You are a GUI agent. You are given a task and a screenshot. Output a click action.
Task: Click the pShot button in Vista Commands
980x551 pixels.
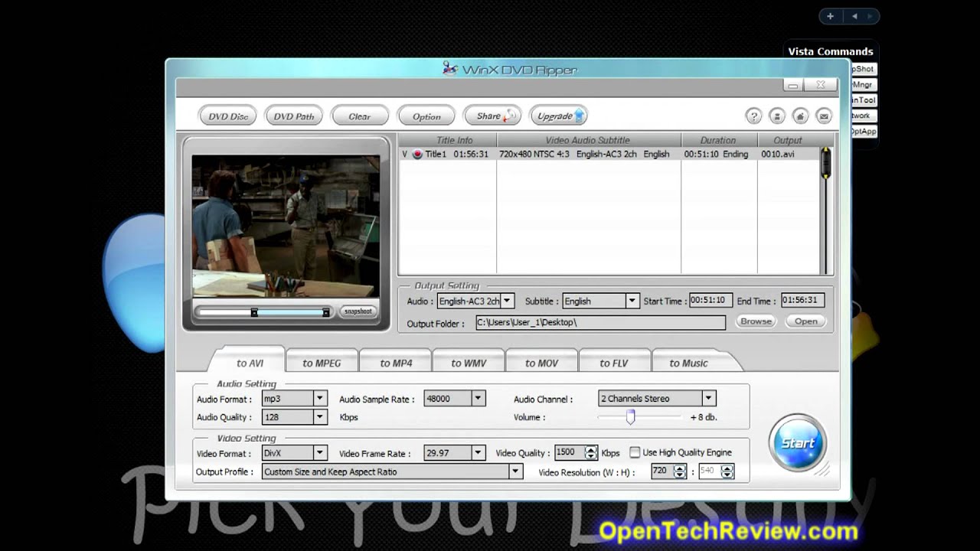click(x=863, y=69)
